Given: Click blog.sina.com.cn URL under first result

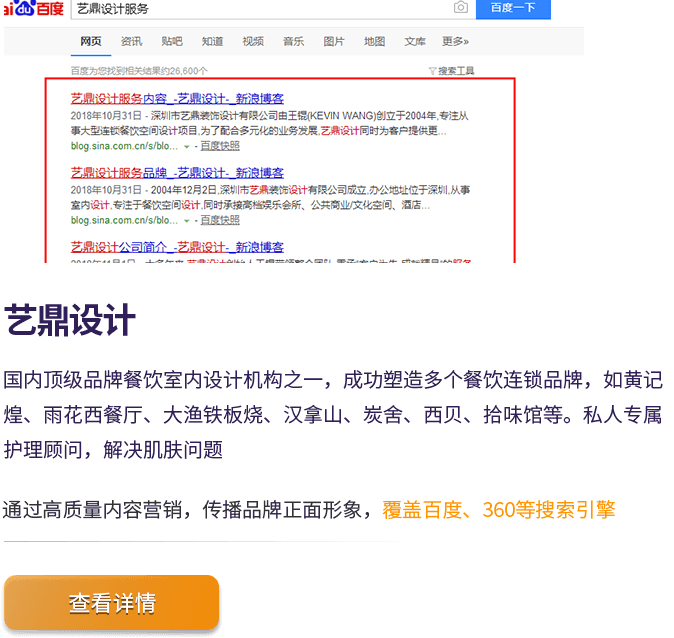Looking at the screenshot, I should click(124, 146).
